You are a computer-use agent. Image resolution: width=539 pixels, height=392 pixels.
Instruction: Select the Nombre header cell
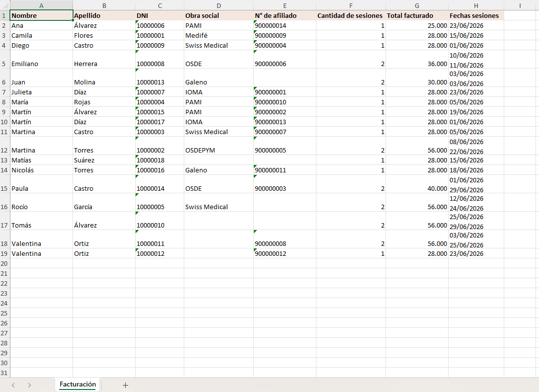41,15
